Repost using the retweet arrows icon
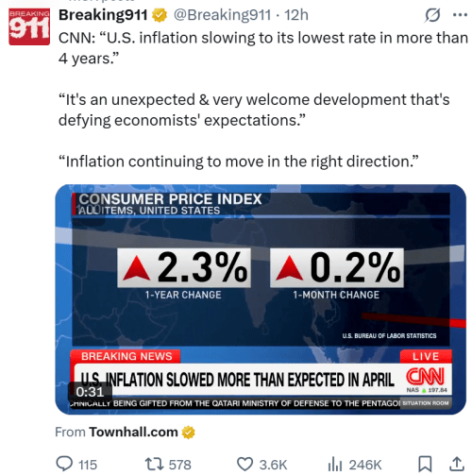Screen dimensions: 472x476 point(154,465)
